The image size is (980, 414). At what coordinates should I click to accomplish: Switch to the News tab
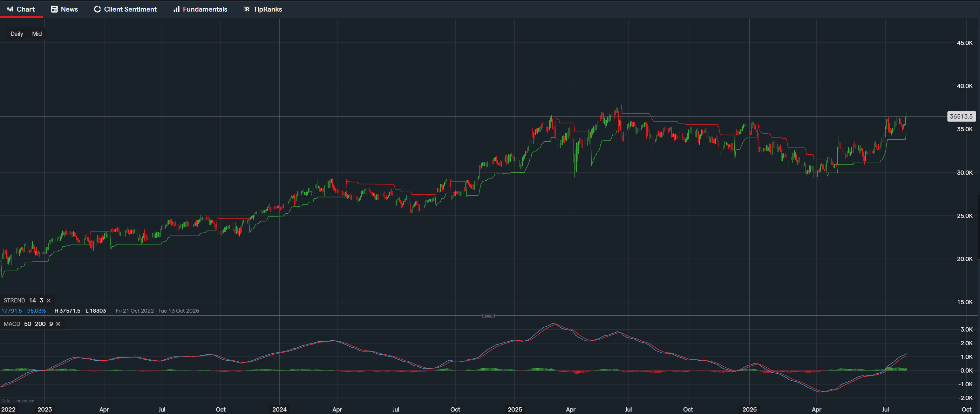click(64, 9)
